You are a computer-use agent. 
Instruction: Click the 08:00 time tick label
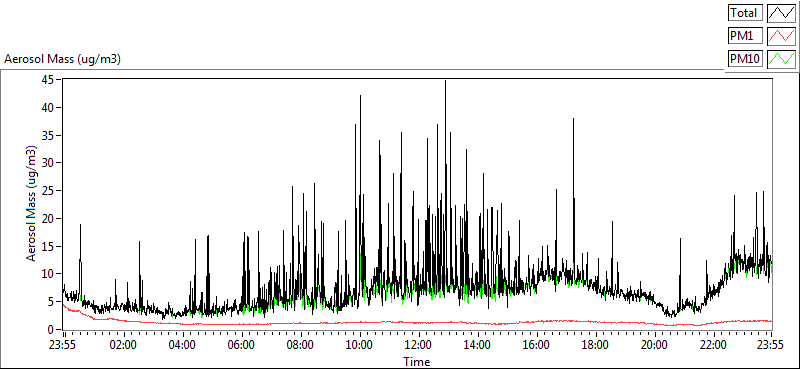301,344
